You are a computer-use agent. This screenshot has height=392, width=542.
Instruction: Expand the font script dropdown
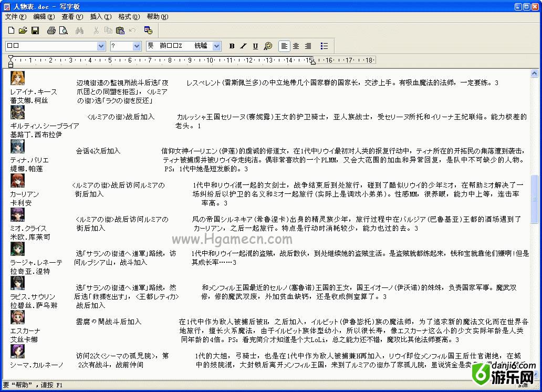tap(216, 46)
